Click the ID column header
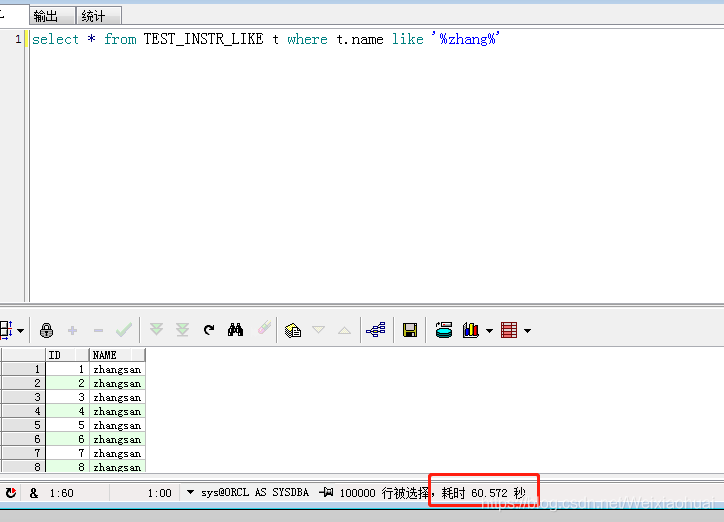The width and height of the screenshot is (724, 522). (x=66, y=355)
